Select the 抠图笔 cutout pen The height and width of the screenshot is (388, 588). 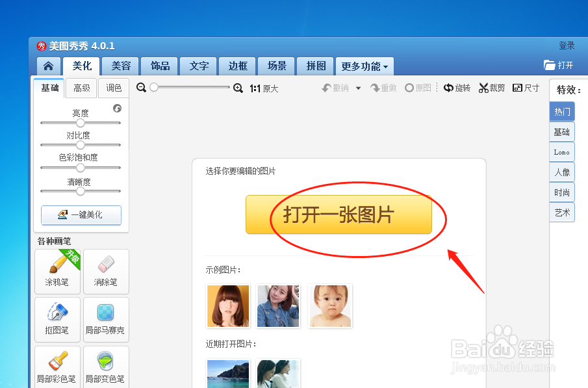pos(57,320)
